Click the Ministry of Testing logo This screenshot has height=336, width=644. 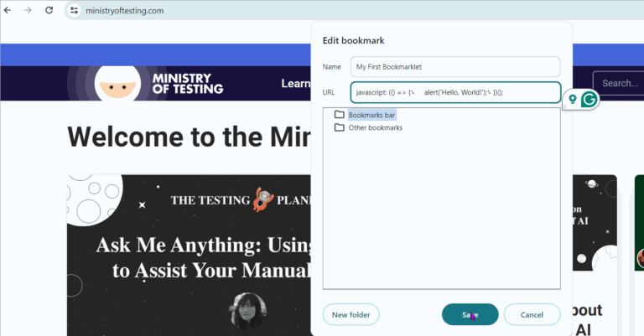click(x=146, y=83)
